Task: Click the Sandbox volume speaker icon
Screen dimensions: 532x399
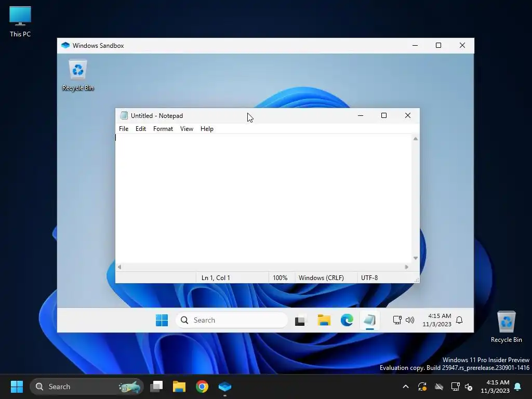Action: coord(410,320)
